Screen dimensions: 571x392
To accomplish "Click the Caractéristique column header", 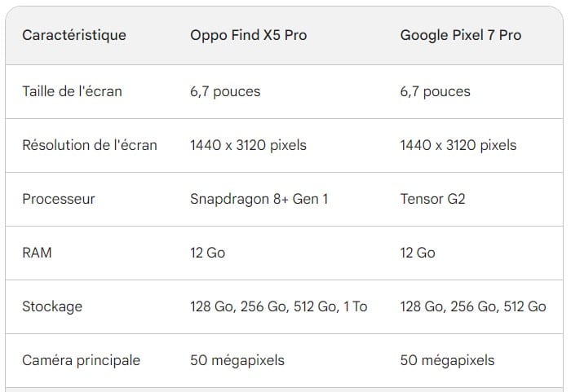I will tap(74, 36).
